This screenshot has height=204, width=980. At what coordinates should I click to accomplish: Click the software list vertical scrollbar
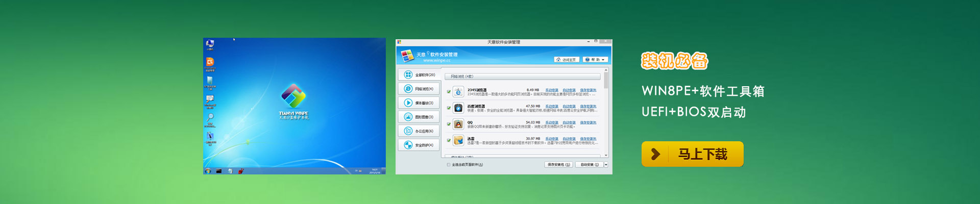(606, 112)
